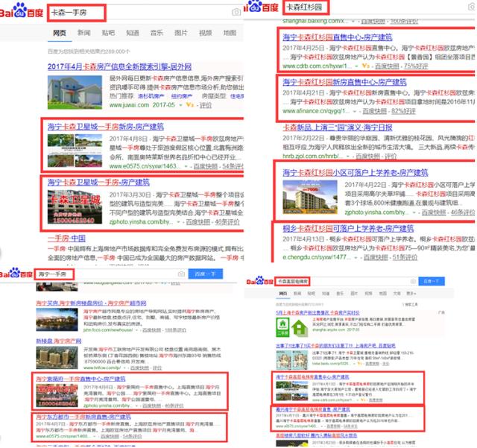Click green 二手房 house icon in anjuke ad
This screenshot has height=448, width=477.
click(282, 327)
